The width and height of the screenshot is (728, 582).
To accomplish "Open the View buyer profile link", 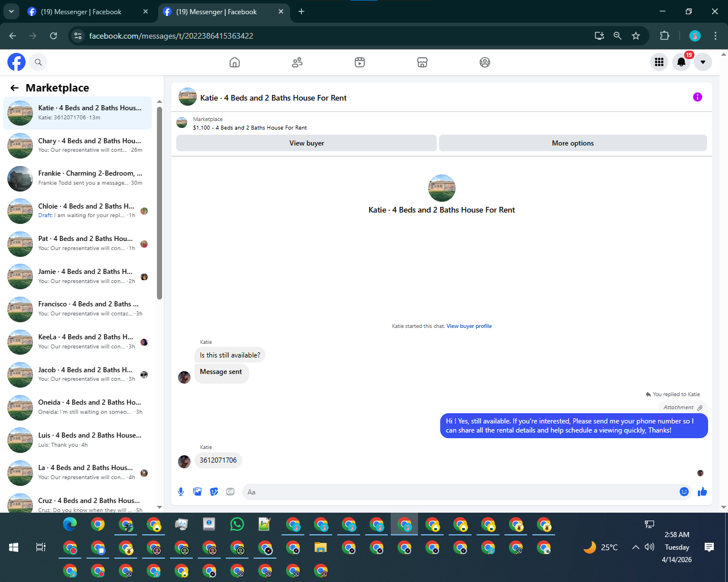I will point(469,326).
